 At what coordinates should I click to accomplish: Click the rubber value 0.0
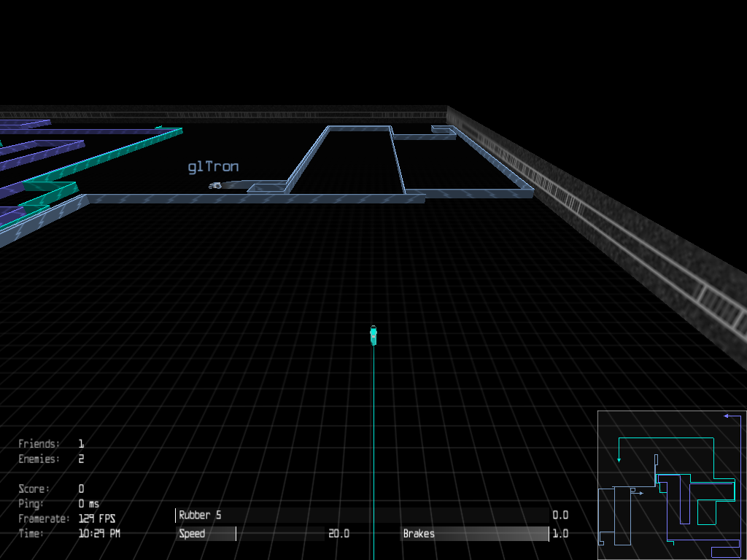point(560,516)
